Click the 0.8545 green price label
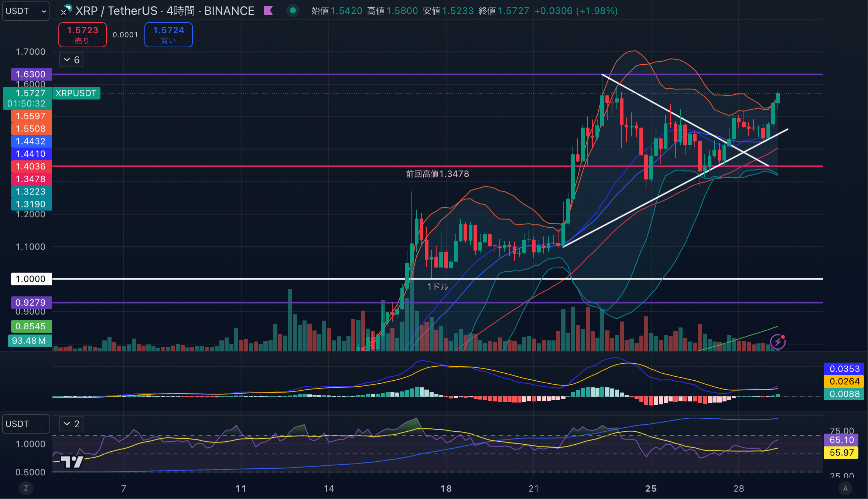Viewport: 868px width, 499px height. 31,326
